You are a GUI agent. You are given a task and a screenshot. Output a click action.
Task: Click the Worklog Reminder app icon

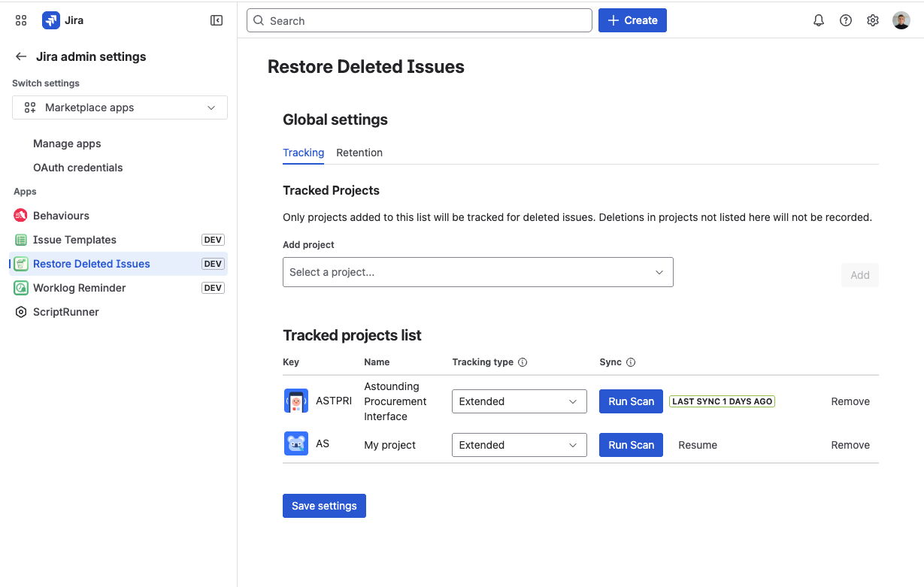tap(20, 288)
